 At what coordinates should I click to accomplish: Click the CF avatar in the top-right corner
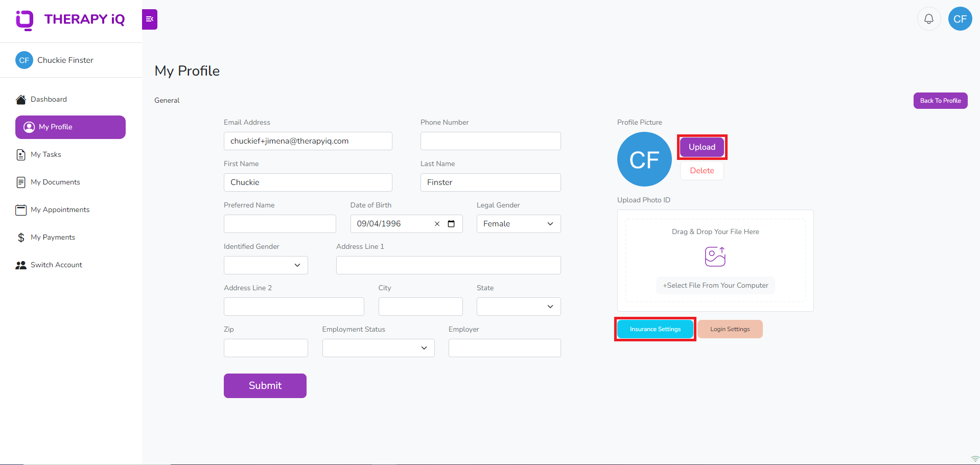[x=960, y=18]
